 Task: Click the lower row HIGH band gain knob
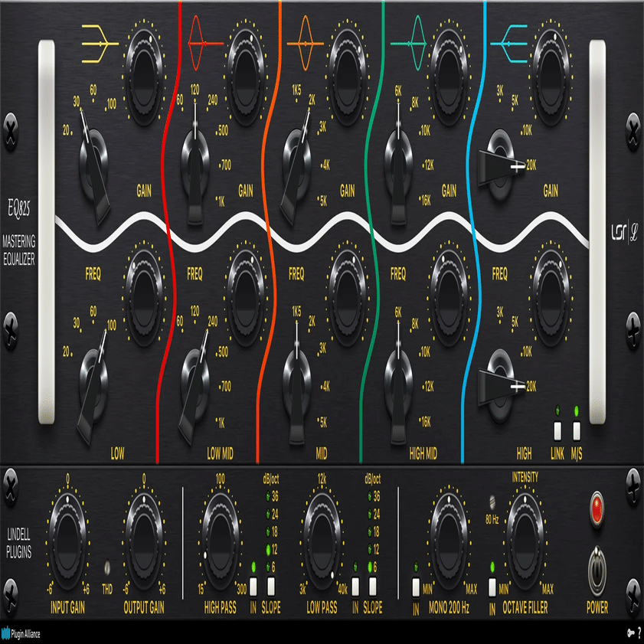(x=551, y=298)
